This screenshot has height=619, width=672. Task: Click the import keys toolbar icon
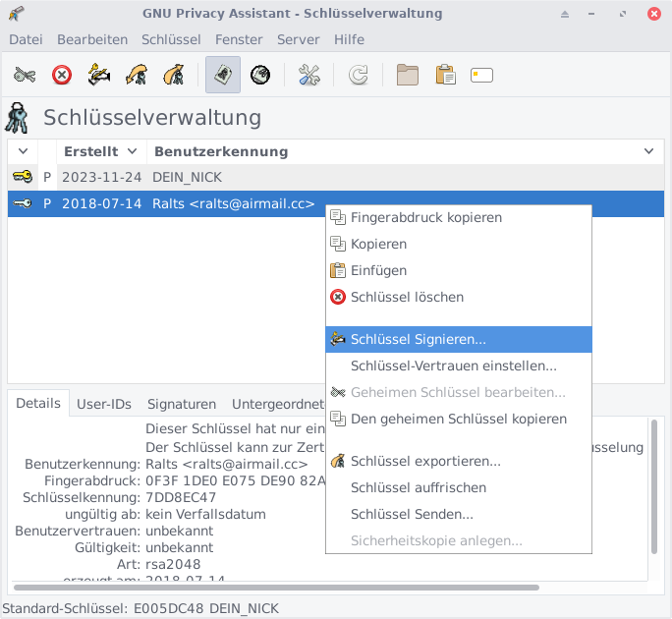[x=137, y=76]
